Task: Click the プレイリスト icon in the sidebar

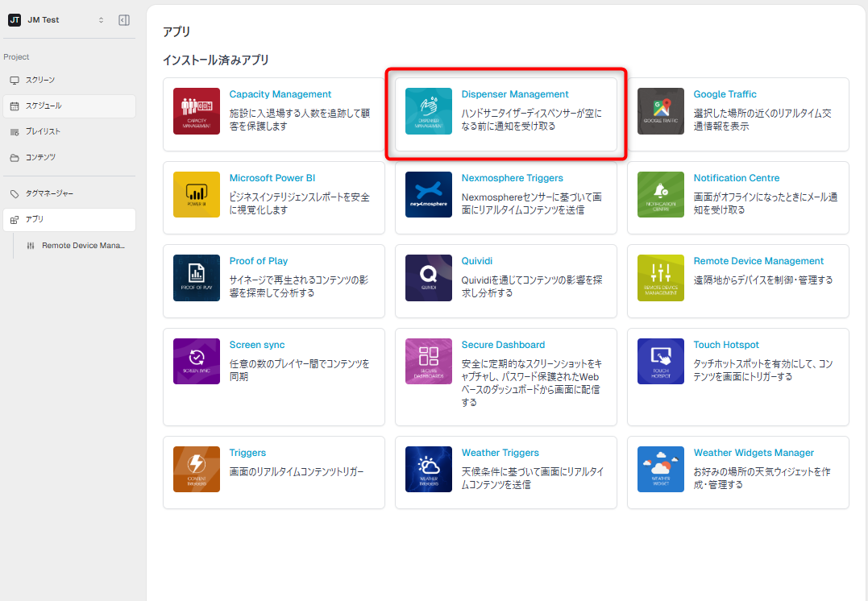Action: point(15,131)
